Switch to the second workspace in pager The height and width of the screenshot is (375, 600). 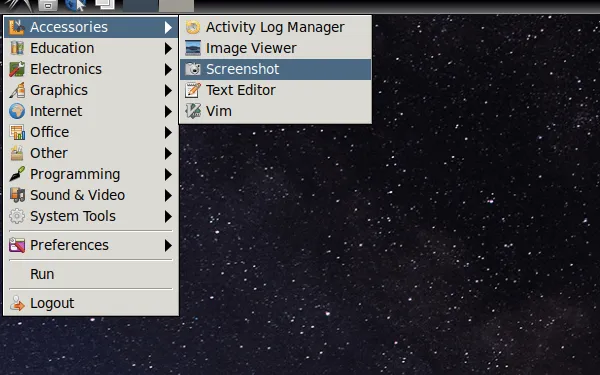point(176,6)
